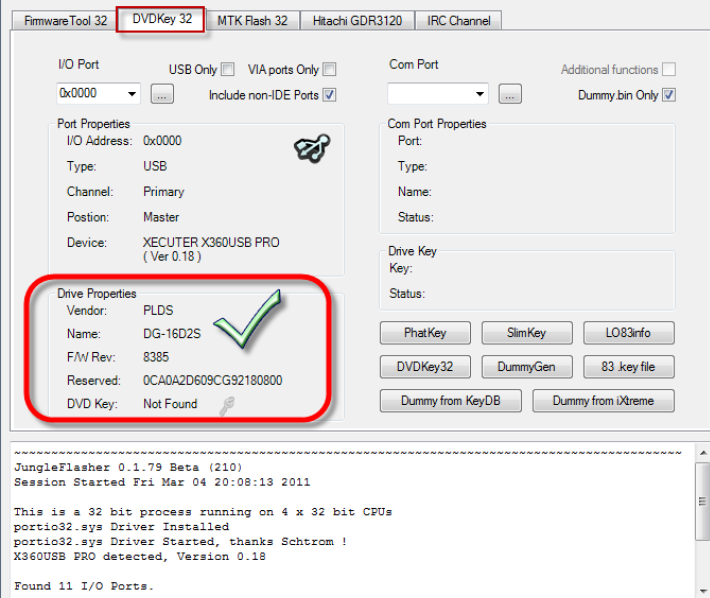Image resolution: width=710 pixels, height=598 pixels.
Task: Click the Session Started log line
Action: 162,482
